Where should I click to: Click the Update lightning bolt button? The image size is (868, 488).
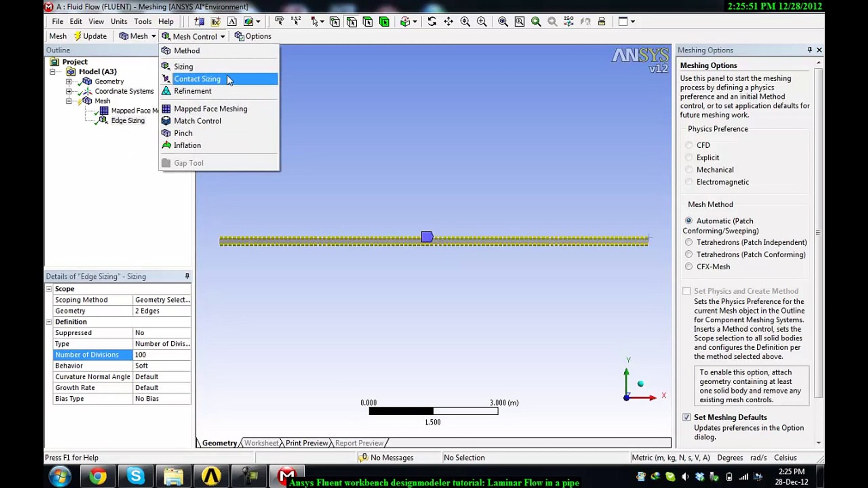tap(90, 36)
